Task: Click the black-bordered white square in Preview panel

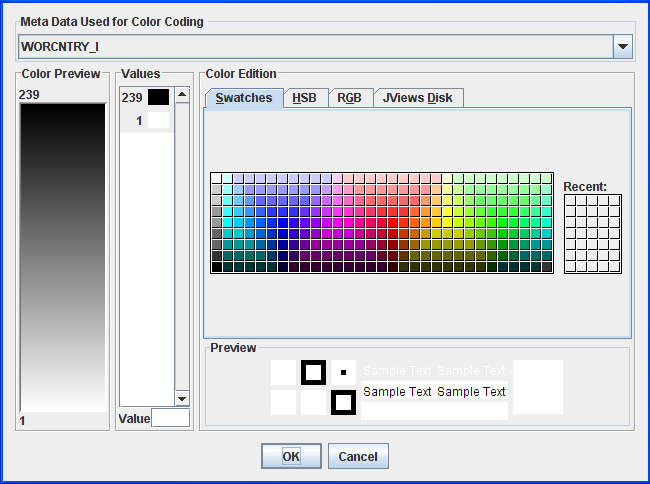Action: (x=313, y=372)
